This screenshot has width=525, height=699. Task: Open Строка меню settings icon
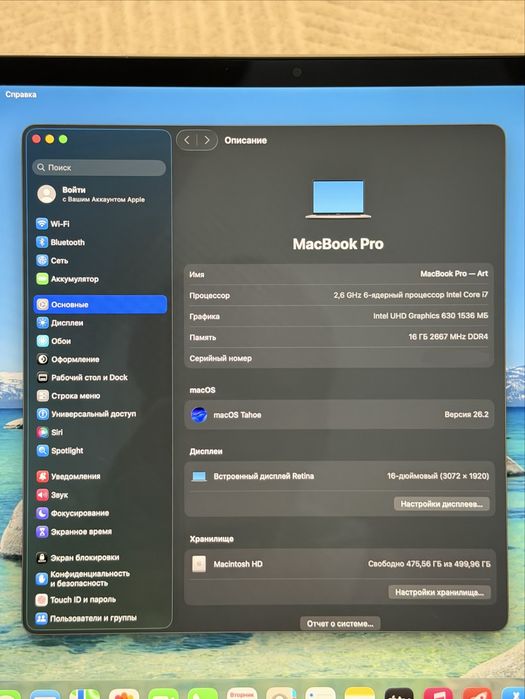pos(42,396)
